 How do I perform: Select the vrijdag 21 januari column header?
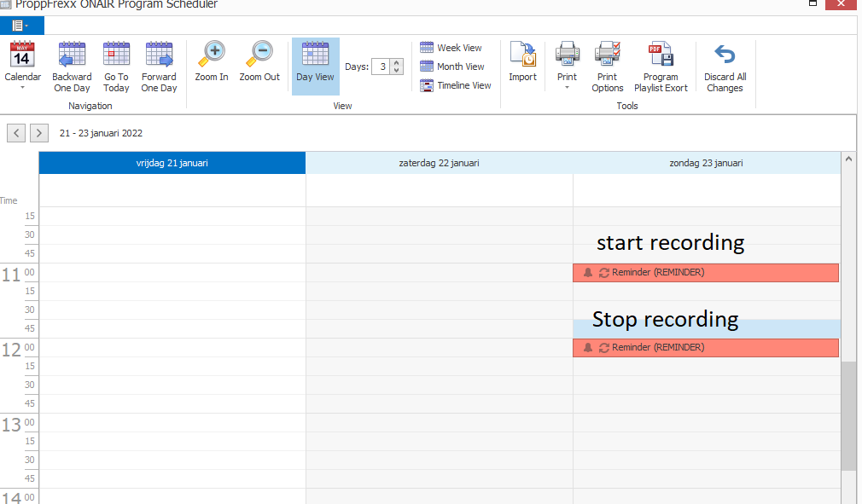[x=172, y=163]
